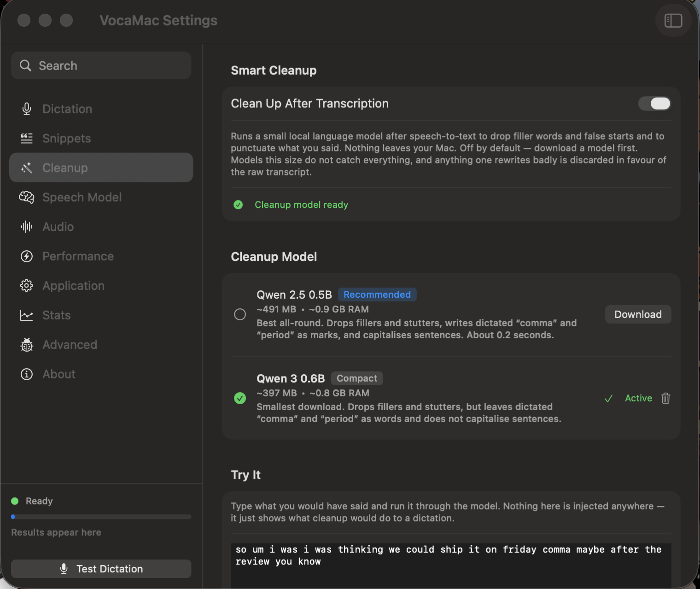Click the Cleanup model ready status text
Screen dimensions: 700x589
pyautogui.click(x=301, y=205)
